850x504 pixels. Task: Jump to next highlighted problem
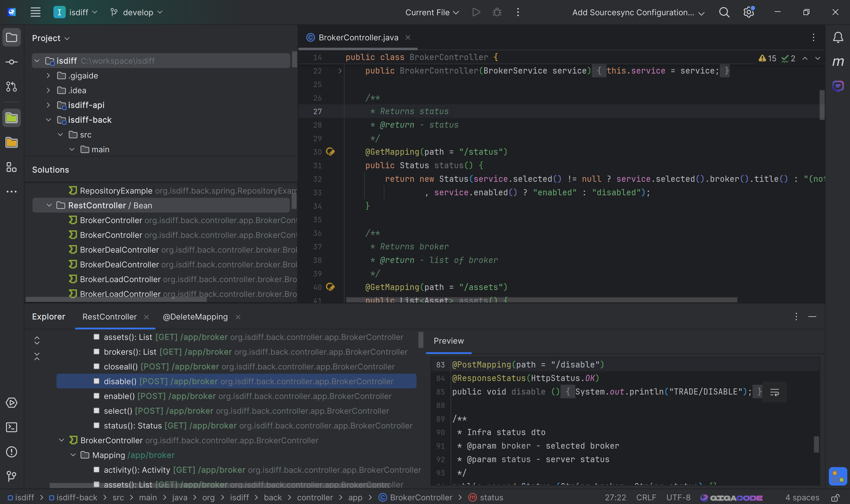coord(818,58)
